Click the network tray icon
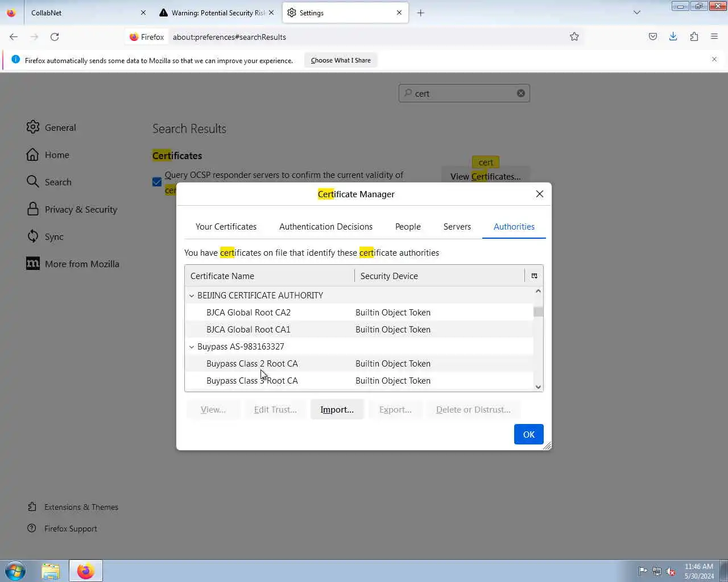This screenshot has height=582, width=728. pos(657,571)
